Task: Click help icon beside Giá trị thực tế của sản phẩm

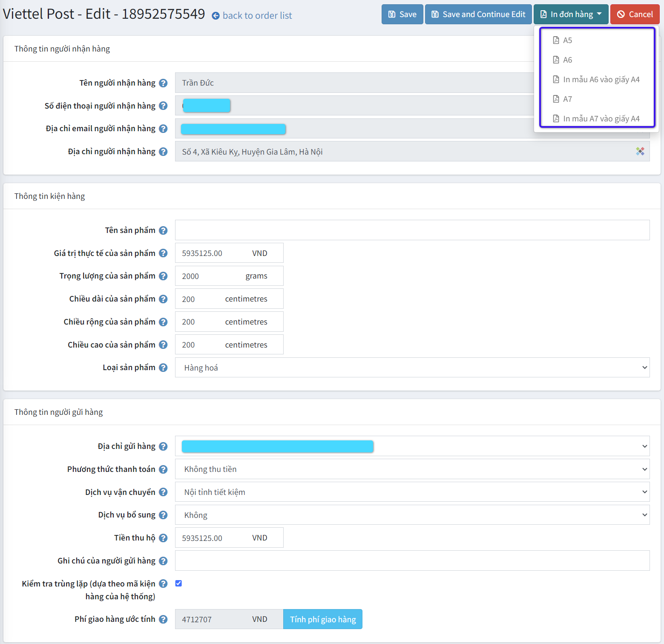Action: (x=163, y=253)
